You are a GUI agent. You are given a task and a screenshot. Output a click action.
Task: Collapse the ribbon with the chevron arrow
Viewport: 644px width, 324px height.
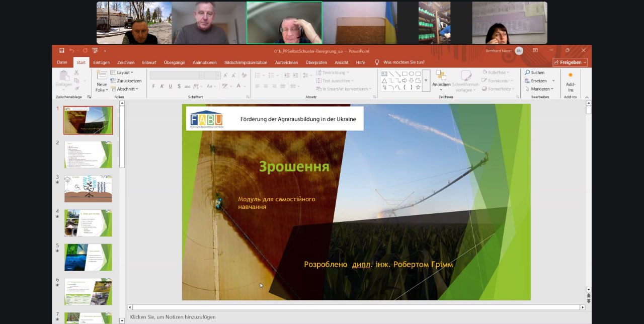tap(587, 97)
